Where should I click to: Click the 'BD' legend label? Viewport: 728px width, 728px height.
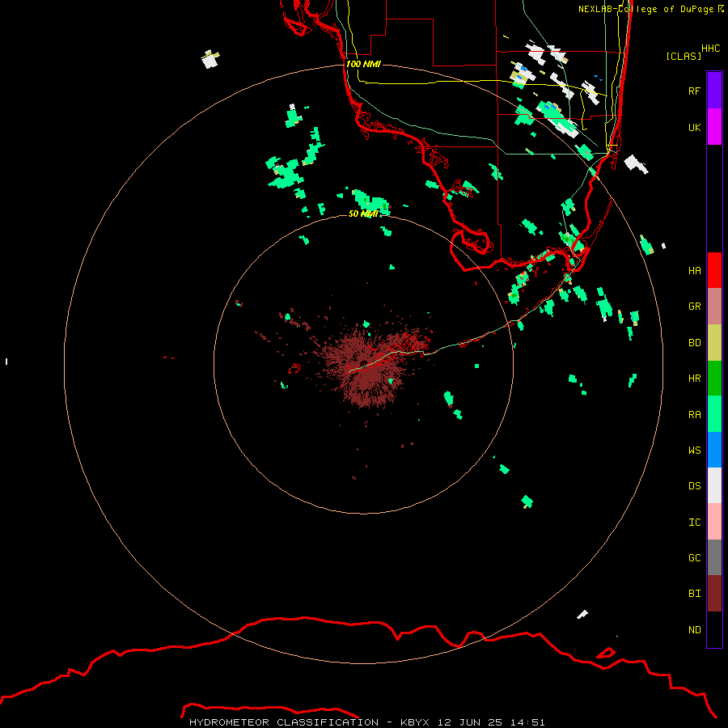tap(694, 342)
